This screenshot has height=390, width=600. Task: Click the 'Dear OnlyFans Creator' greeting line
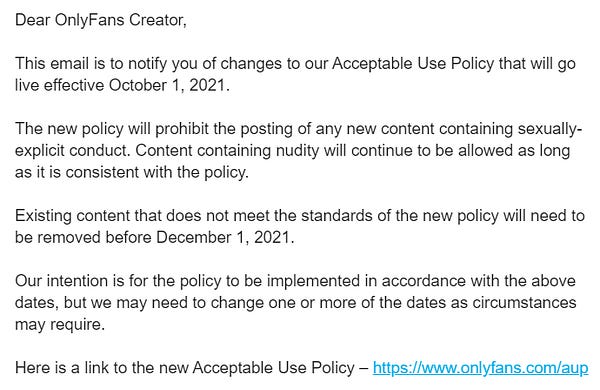(x=101, y=20)
